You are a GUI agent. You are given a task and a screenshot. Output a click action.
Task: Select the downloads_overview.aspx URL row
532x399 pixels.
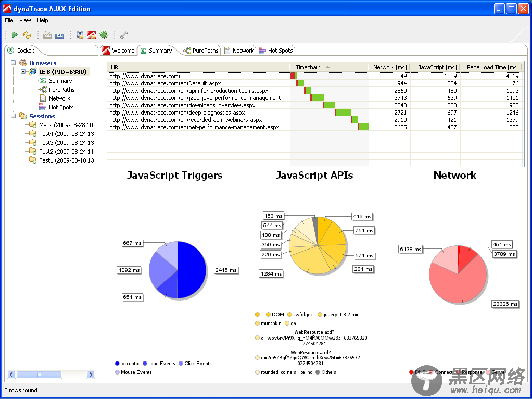pos(315,105)
